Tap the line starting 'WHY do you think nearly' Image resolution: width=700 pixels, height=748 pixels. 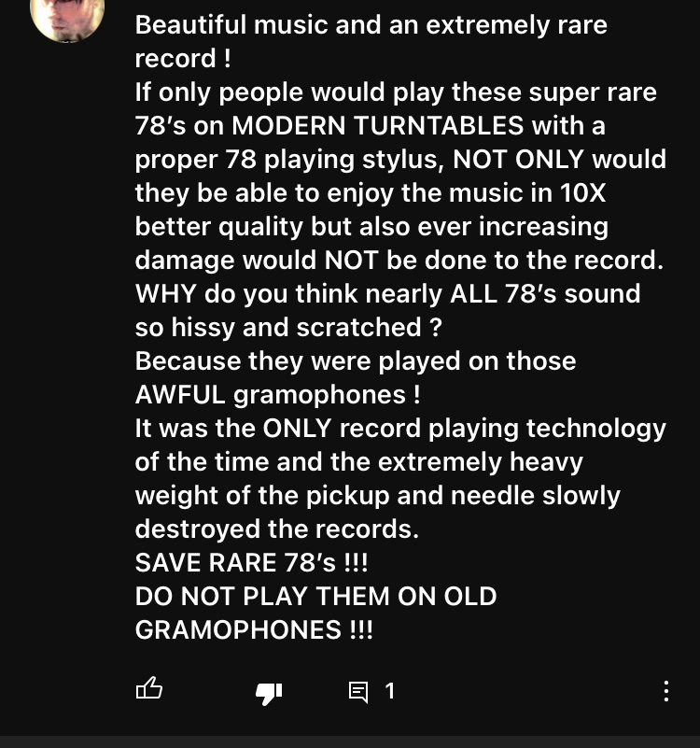[387, 294]
